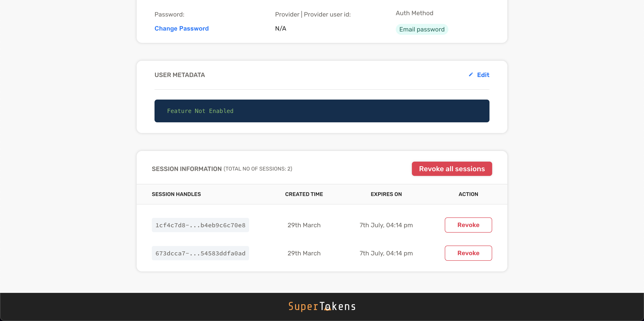This screenshot has height=321, width=644.
Task: Revoke the 673dcca7 session
Action: (x=468, y=253)
